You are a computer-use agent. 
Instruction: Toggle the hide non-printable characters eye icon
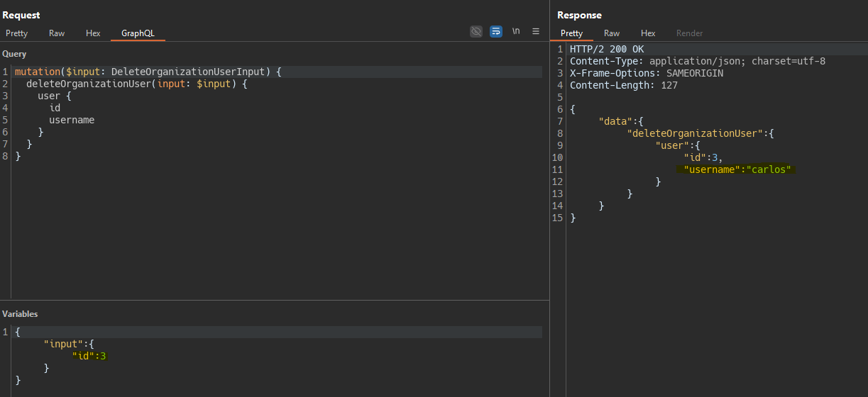pyautogui.click(x=476, y=31)
